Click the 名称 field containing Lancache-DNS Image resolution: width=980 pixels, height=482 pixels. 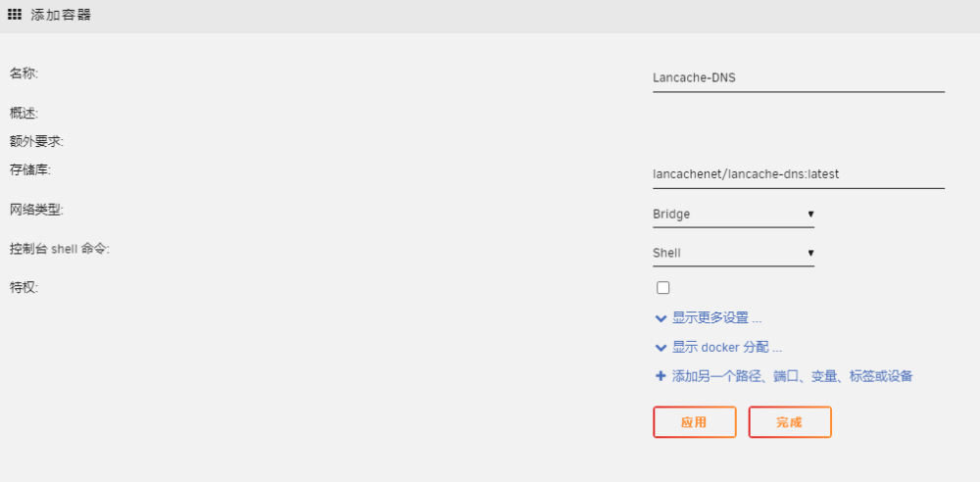(x=798, y=78)
